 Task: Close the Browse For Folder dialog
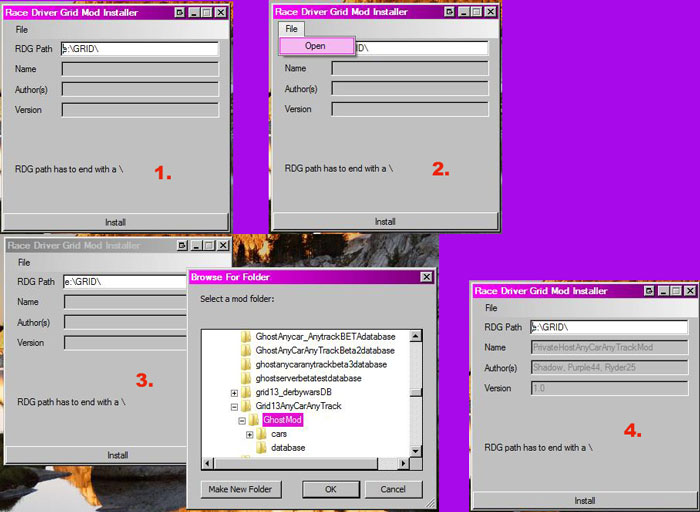tap(427, 277)
